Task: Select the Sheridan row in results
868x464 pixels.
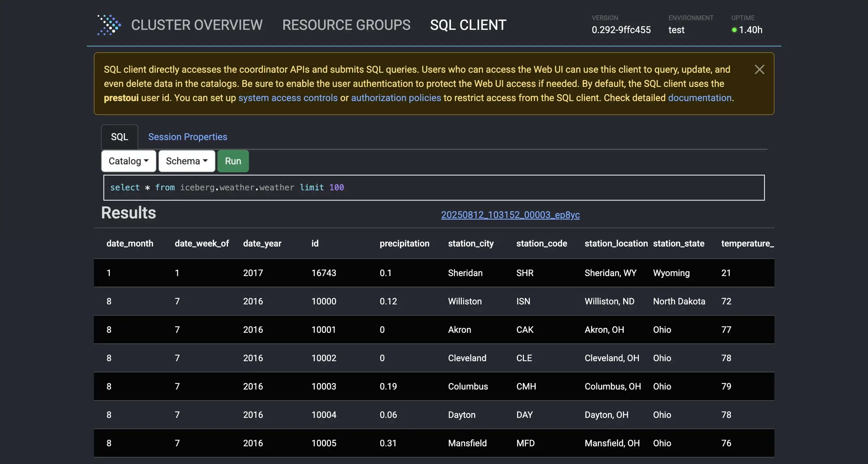Action: point(465,273)
